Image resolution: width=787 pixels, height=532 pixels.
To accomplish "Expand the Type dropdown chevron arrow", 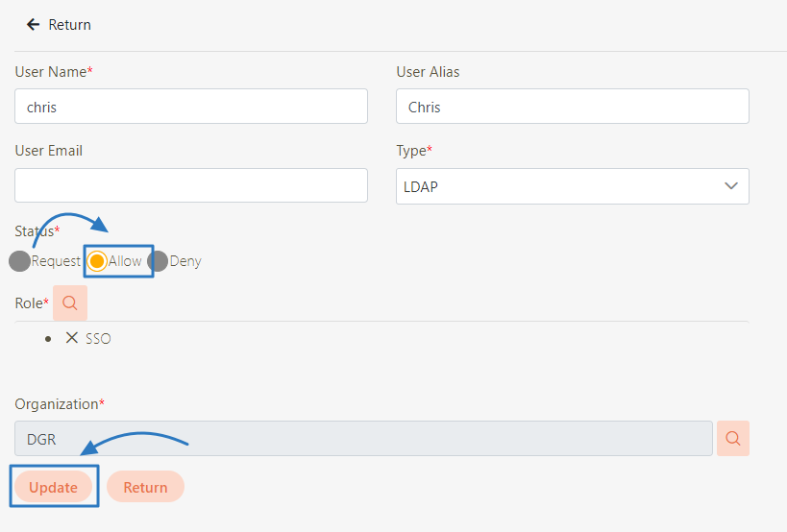I will pos(731,186).
